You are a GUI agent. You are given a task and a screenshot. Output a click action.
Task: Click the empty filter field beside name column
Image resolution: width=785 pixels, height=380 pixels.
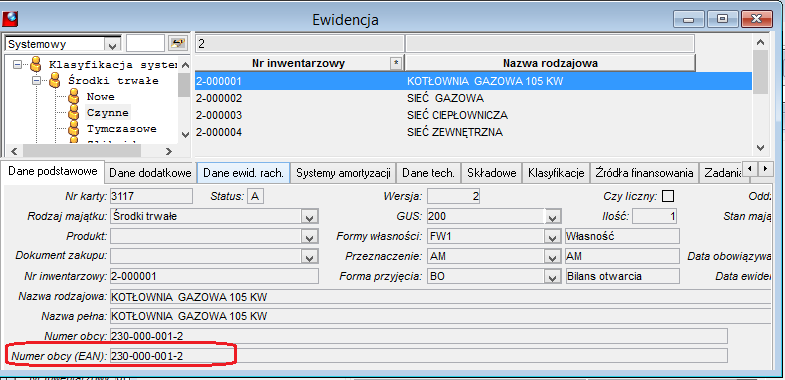[550, 44]
